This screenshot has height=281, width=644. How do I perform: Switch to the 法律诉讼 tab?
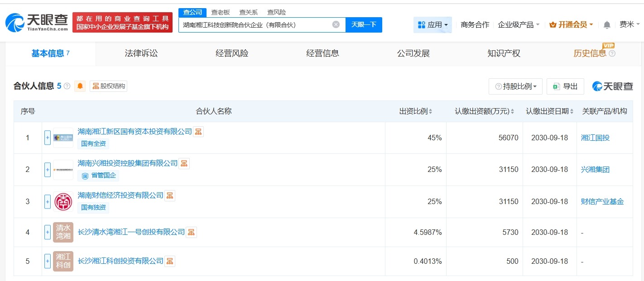click(x=140, y=53)
